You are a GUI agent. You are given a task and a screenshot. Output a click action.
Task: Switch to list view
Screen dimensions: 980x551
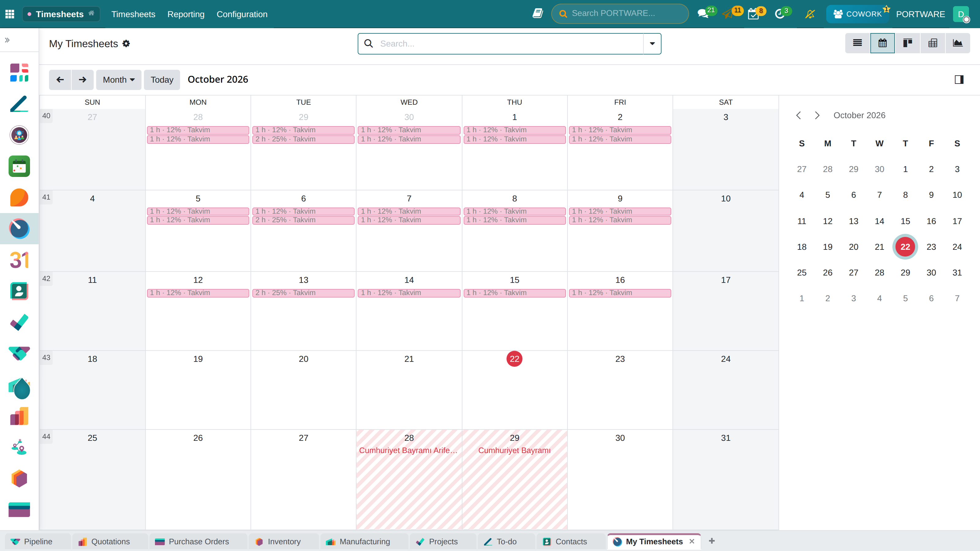(x=858, y=43)
